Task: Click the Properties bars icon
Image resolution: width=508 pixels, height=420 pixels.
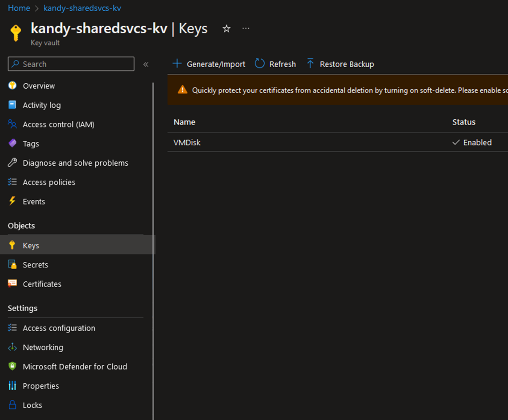Action: pyautogui.click(x=12, y=386)
